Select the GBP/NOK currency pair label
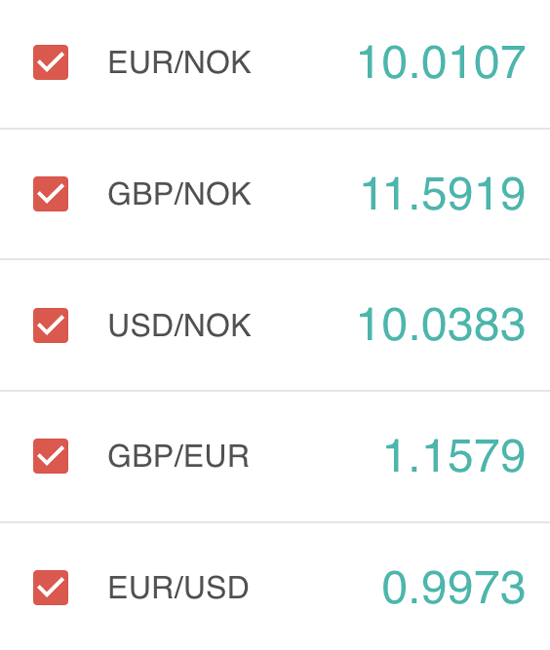 [x=179, y=194]
